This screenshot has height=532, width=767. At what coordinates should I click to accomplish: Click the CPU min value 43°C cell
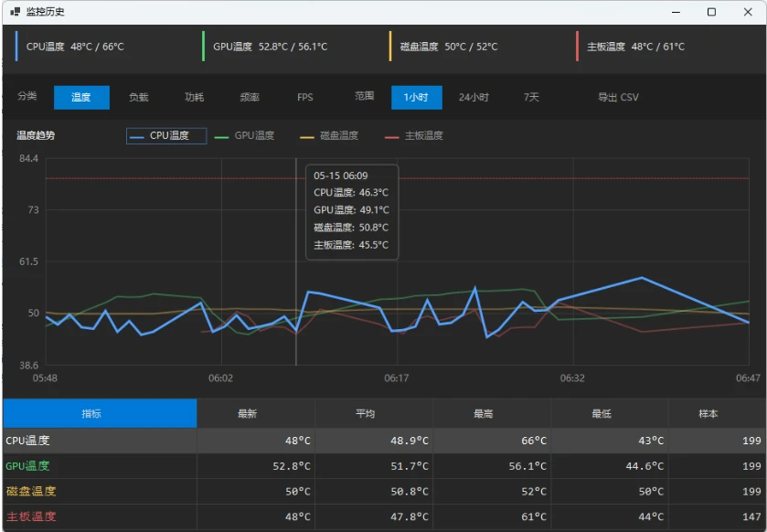point(610,441)
